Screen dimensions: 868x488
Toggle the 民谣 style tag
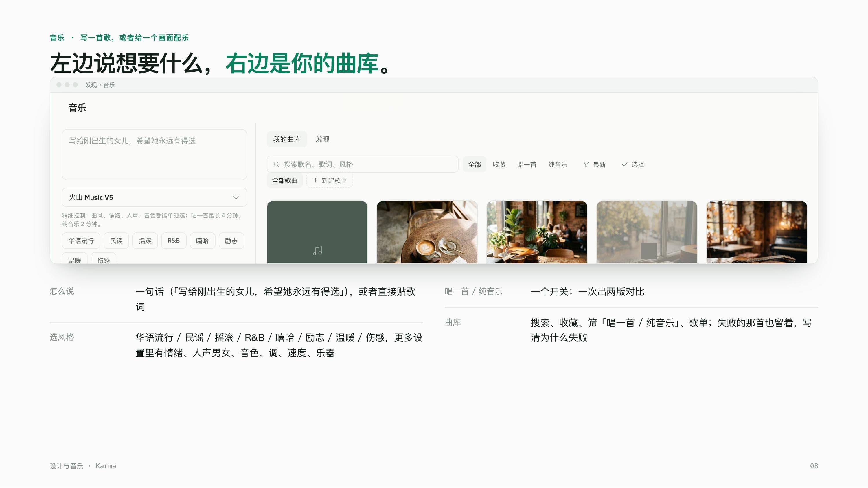pos(116,241)
